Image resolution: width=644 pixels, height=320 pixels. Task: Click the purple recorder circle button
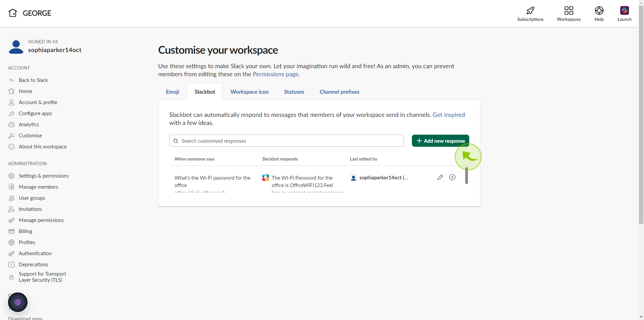[x=18, y=302]
